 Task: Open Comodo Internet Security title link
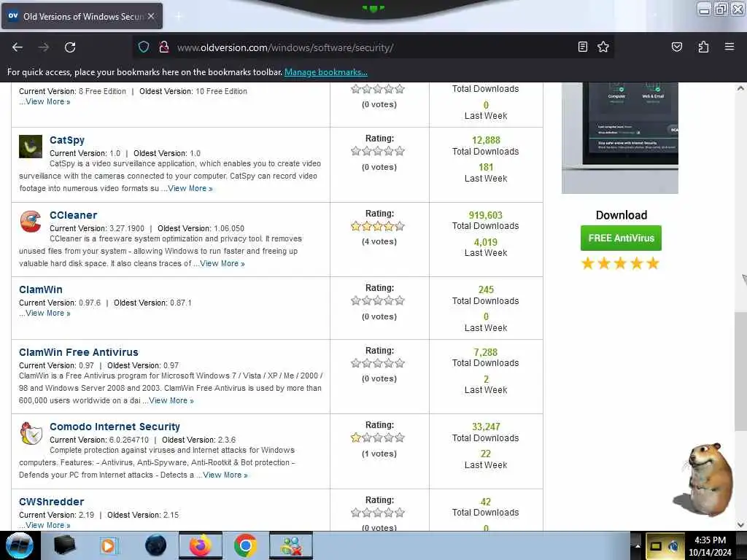(115, 427)
